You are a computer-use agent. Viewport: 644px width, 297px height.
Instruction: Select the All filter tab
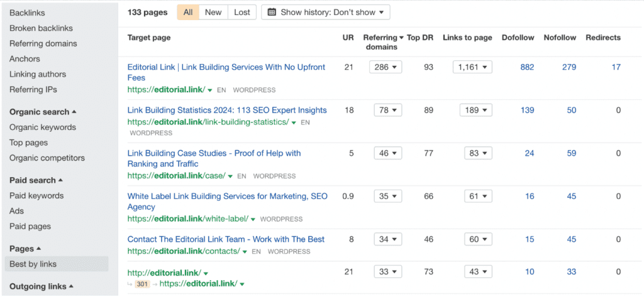pos(188,13)
